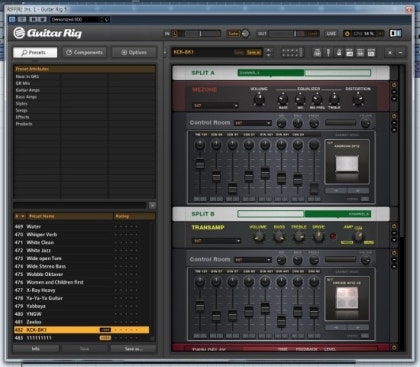Clear the preset search with the X button

tap(152, 205)
